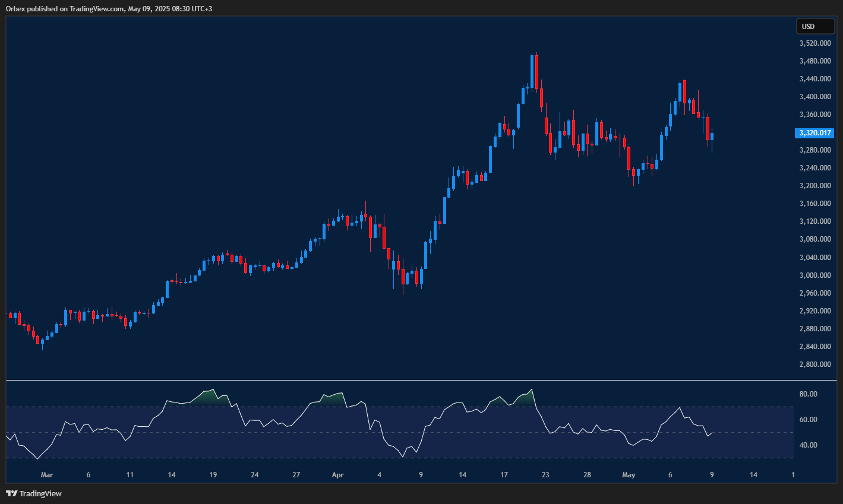The width and height of the screenshot is (843, 504).
Task: Click the blue current price tag 3,320.017
Action: (x=814, y=133)
